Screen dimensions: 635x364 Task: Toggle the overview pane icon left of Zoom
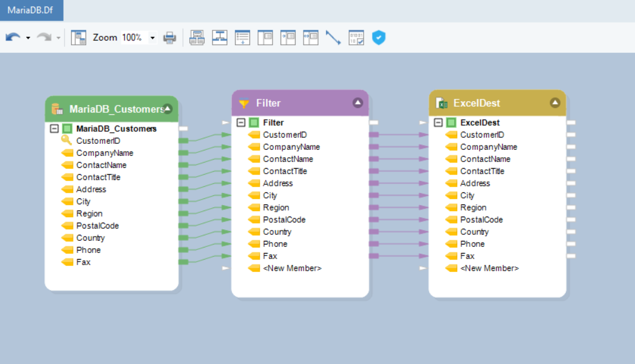click(78, 38)
